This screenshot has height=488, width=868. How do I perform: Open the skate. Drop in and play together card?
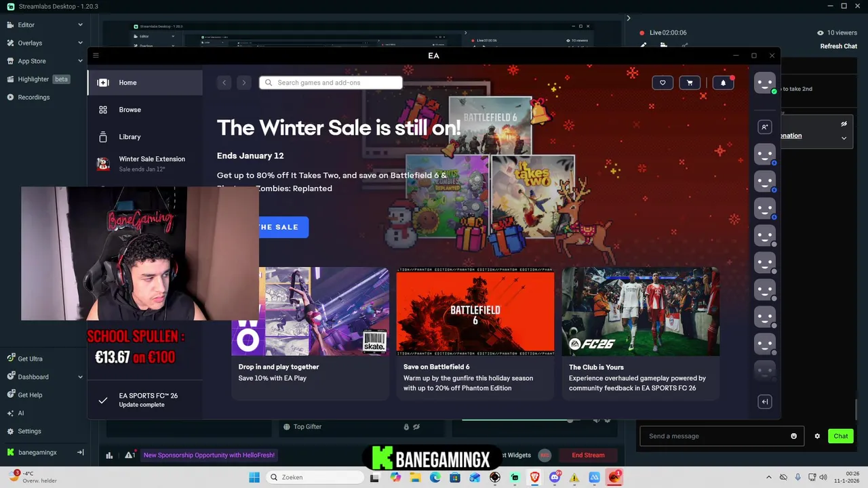(310, 332)
